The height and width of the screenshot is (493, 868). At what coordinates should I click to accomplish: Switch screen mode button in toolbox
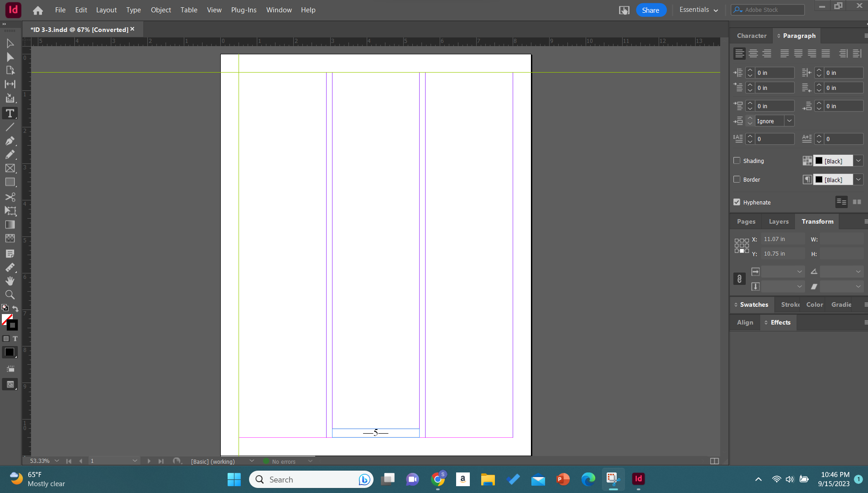(10, 384)
